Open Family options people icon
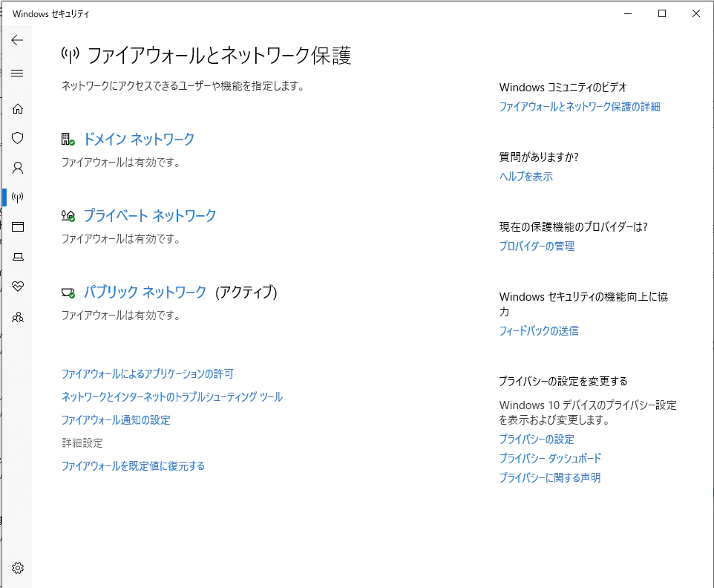The image size is (714, 588). (18, 317)
